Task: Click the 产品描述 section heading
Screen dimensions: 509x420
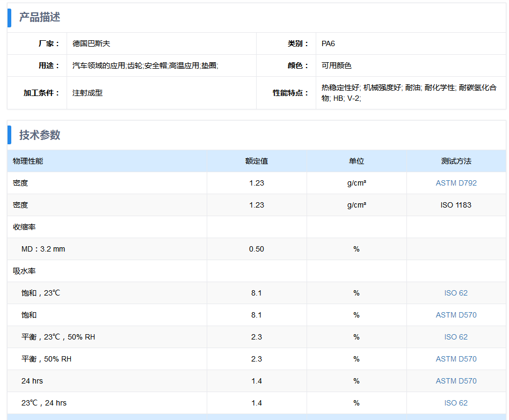Action: click(40, 17)
